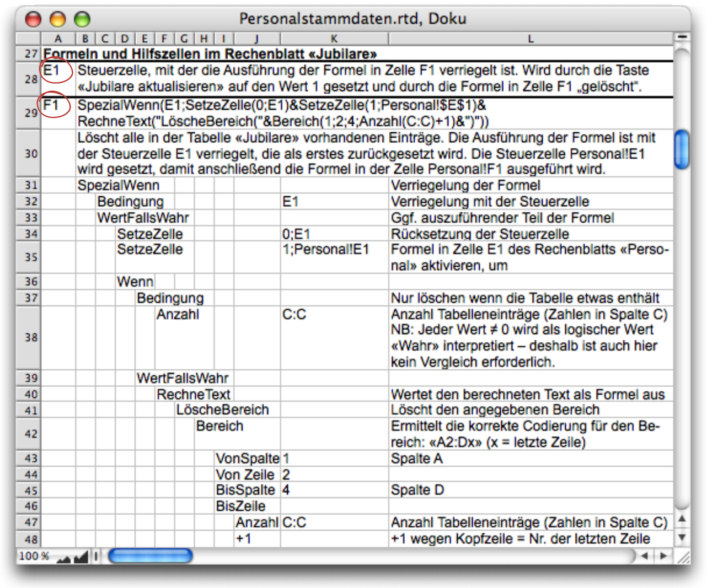Click the zoom in large-mountain icon
This screenshot has height=588, width=707.
coord(81,557)
